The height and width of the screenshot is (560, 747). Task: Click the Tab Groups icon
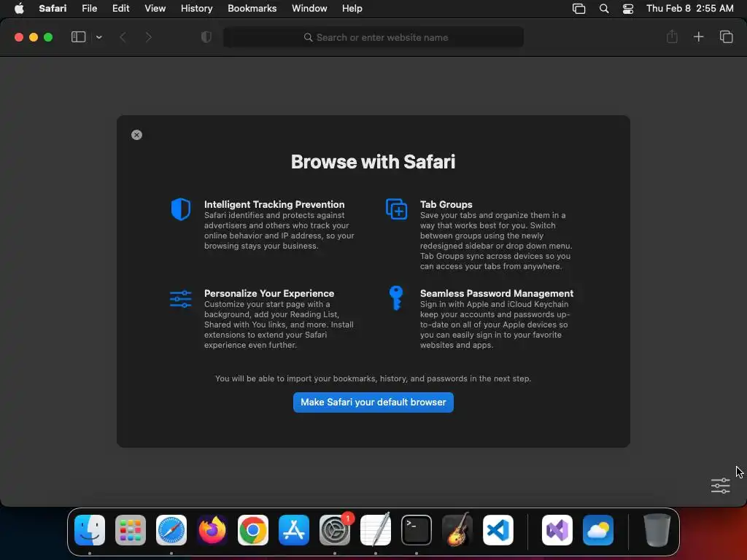(x=396, y=209)
